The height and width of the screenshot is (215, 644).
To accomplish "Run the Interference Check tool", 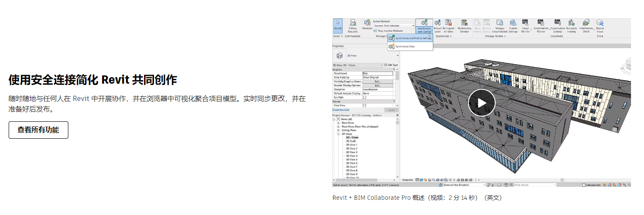I will click(586, 26).
